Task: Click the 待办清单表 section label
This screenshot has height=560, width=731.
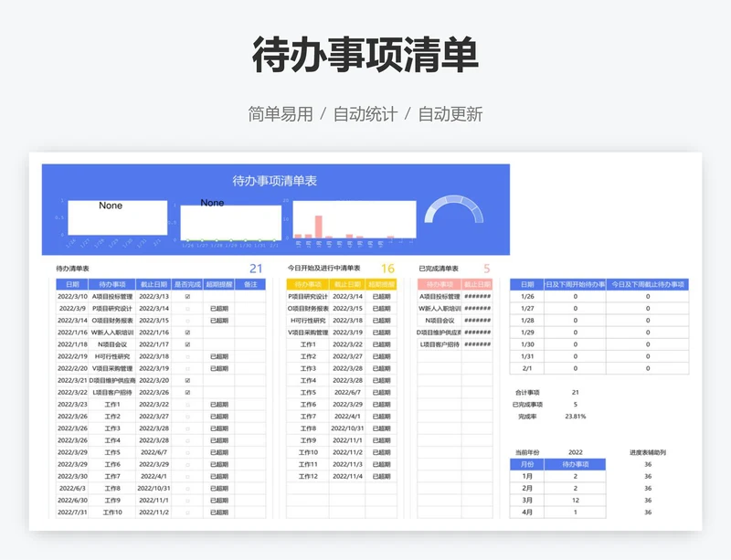Action: click(72, 269)
